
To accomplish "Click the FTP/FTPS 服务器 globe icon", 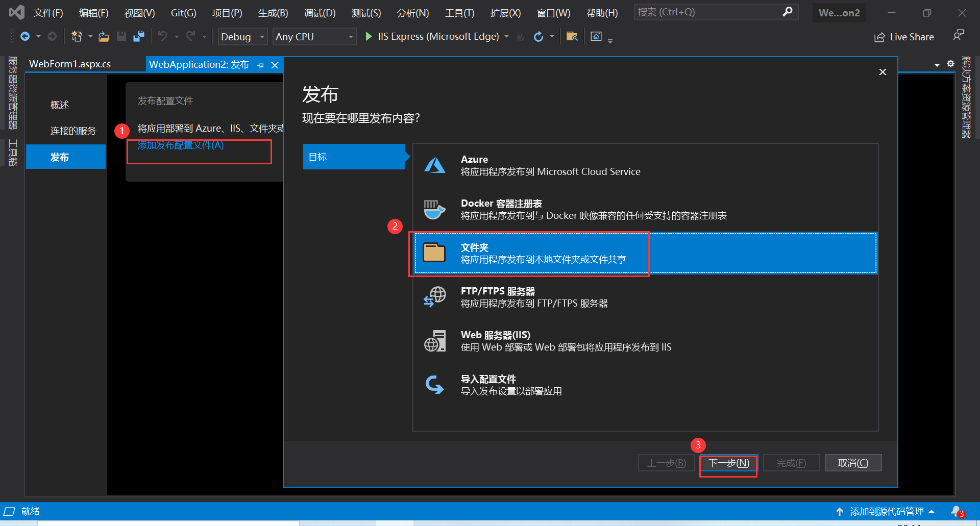I will click(x=434, y=296).
